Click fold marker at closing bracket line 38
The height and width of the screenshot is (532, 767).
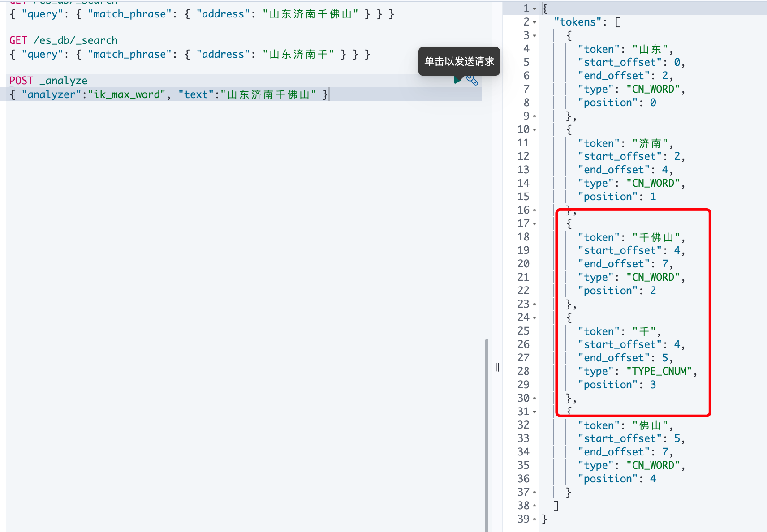tap(534, 506)
